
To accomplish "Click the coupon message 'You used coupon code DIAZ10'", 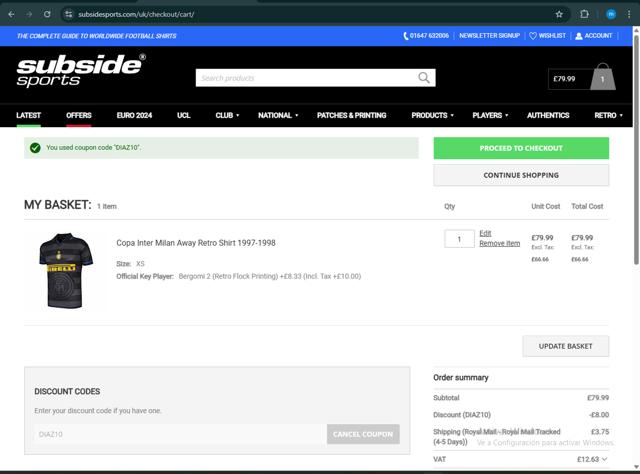I will (93, 147).
